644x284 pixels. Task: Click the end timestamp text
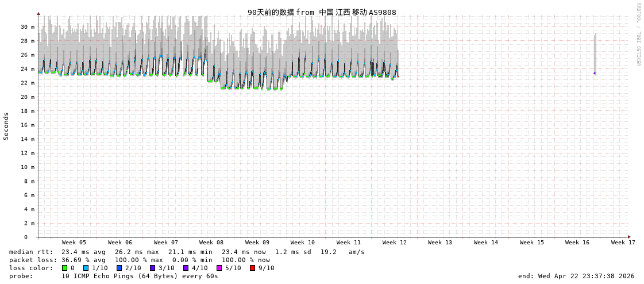point(576,276)
